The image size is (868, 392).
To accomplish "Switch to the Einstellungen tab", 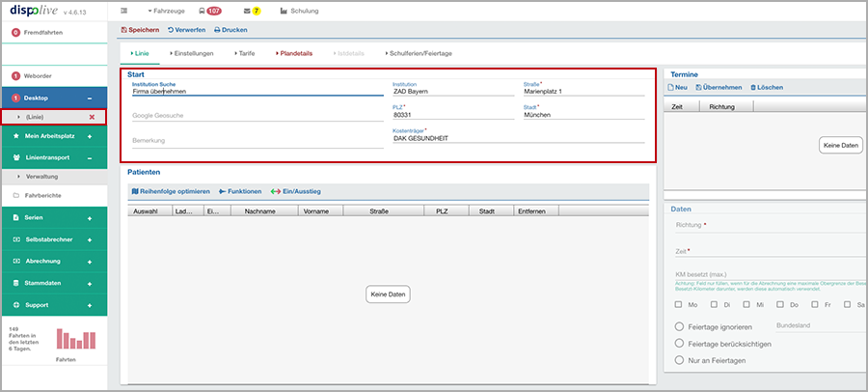I will (x=192, y=54).
